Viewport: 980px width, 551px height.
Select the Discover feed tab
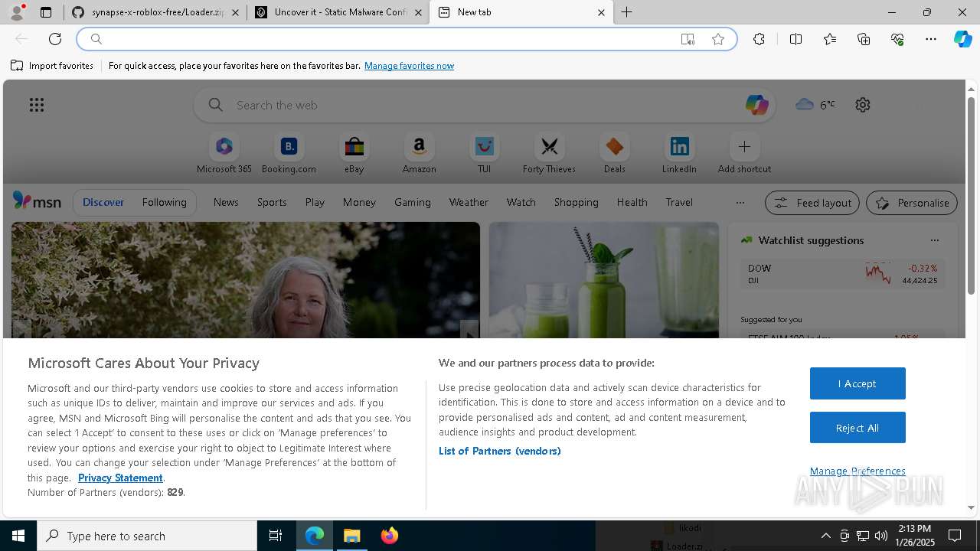pos(103,202)
